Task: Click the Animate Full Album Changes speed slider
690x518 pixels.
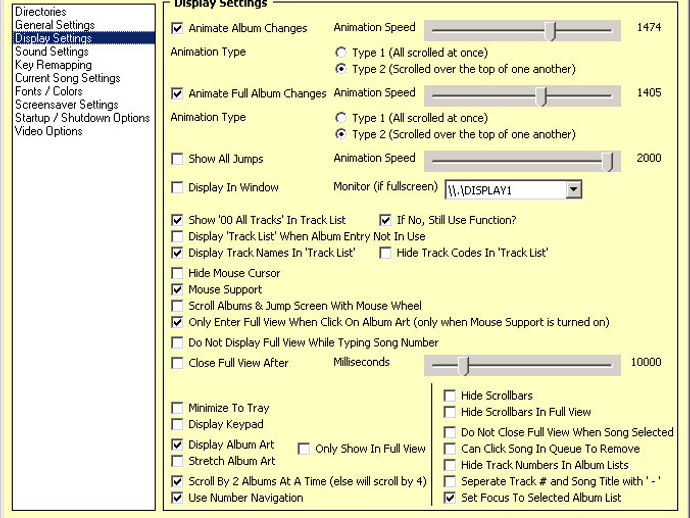Action: [x=522, y=96]
